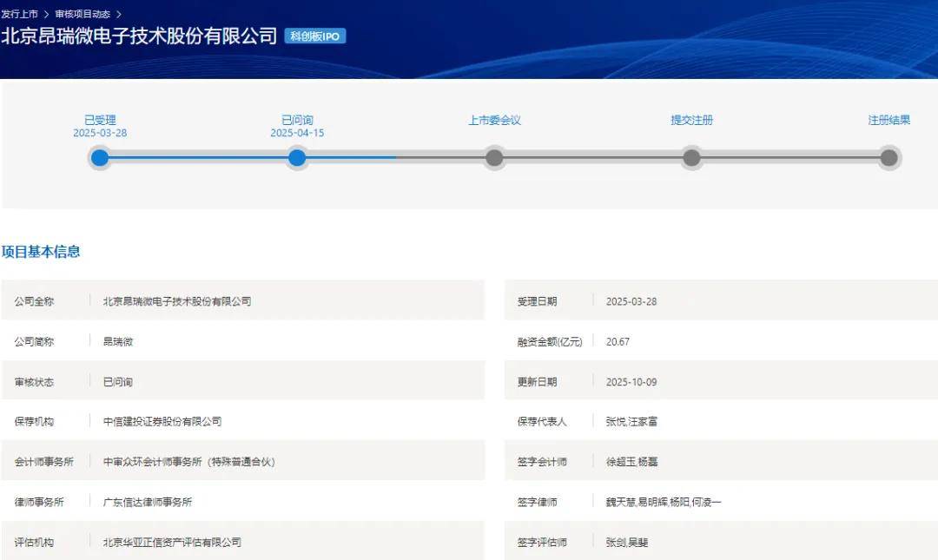This screenshot has width=938, height=560.
Task: Click the chevron after 发行上市 breadcrumb
Action: pos(46,15)
